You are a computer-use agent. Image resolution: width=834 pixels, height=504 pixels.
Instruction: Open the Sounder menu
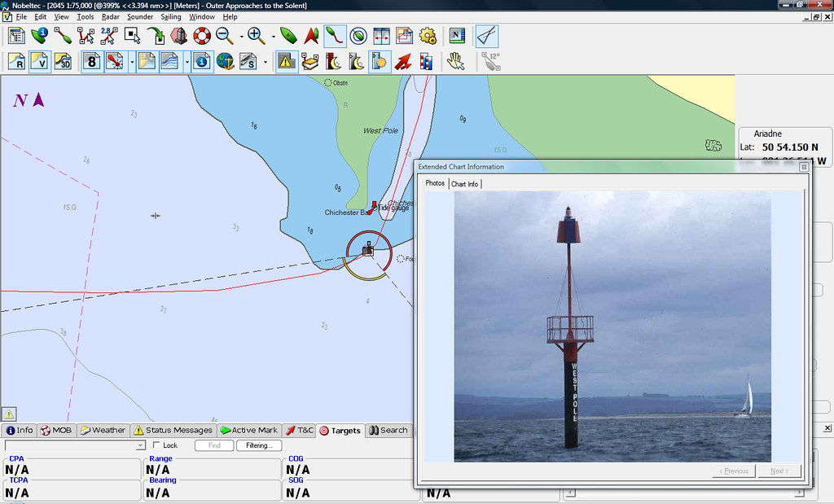(x=140, y=17)
